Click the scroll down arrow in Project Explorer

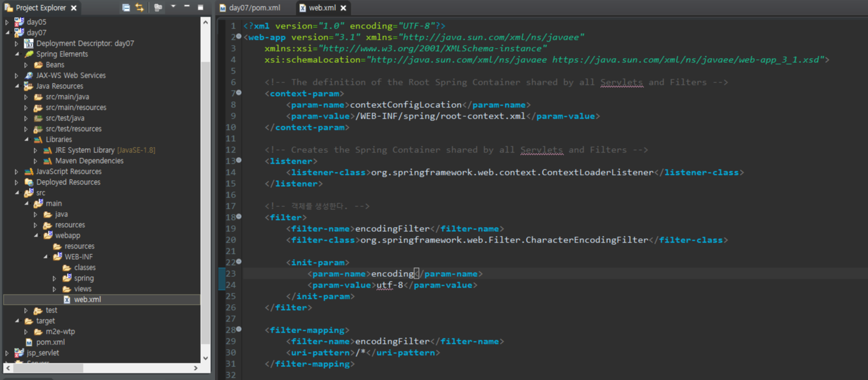(205, 357)
